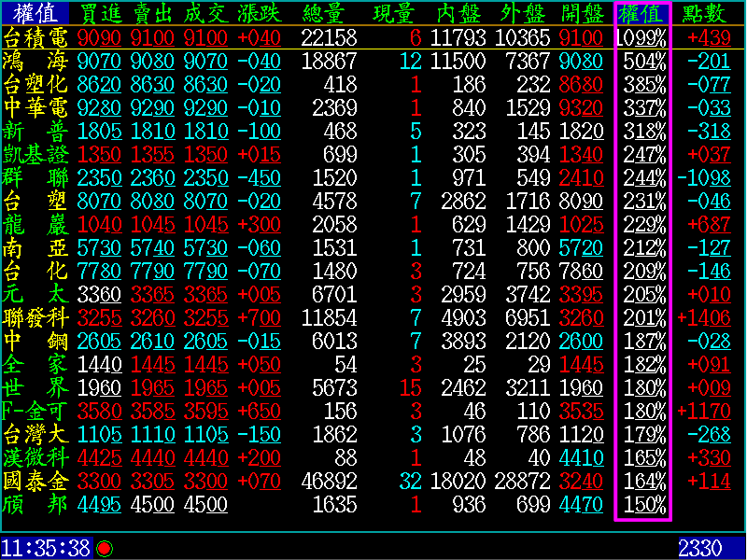Image resolution: width=747 pixels, height=560 pixels.
Task: Select the 中華電 stock name
Action: 35,107
